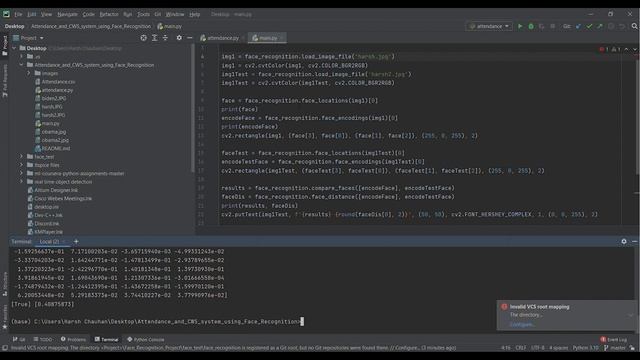Viewport: 640px width, 360px height.
Task: Expand the .vs folder
Action: (x=22, y=57)
